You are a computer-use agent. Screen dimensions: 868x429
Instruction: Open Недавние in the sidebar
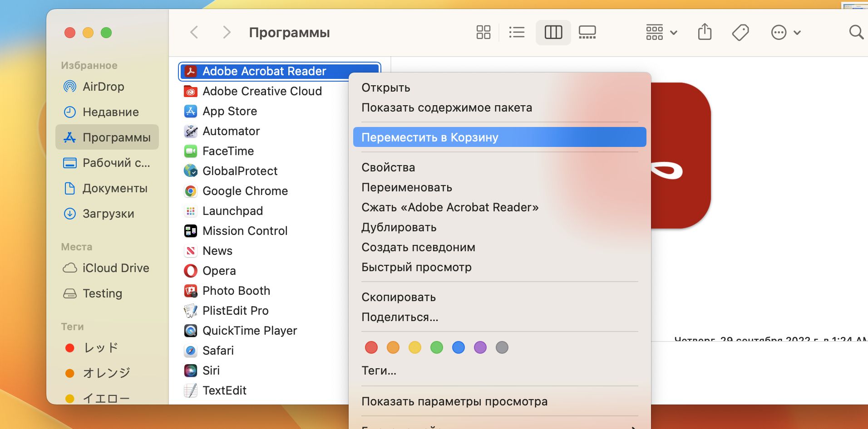[x=107, y=112]
